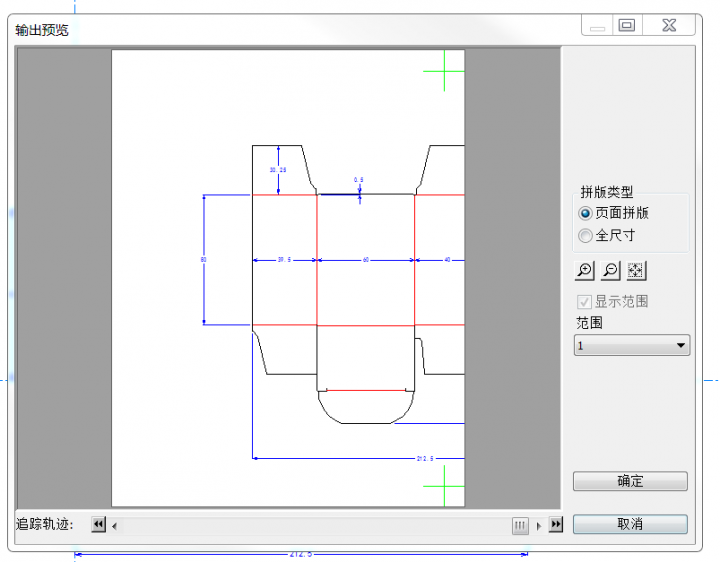Click 取消 to cancel the preview
The image size is (720, 562).
[630, 524]
